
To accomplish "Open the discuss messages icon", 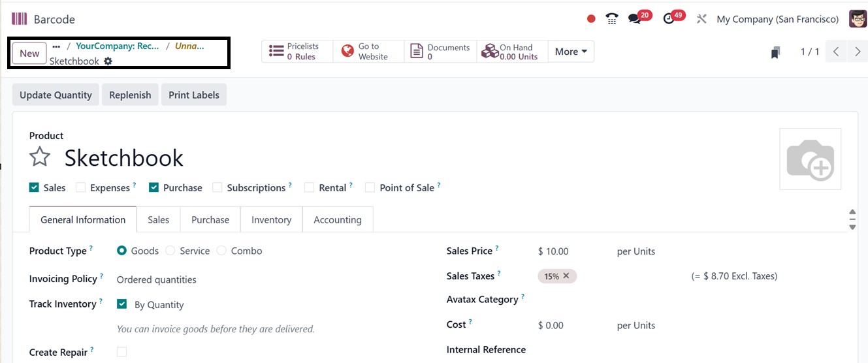I will point(635,19).
